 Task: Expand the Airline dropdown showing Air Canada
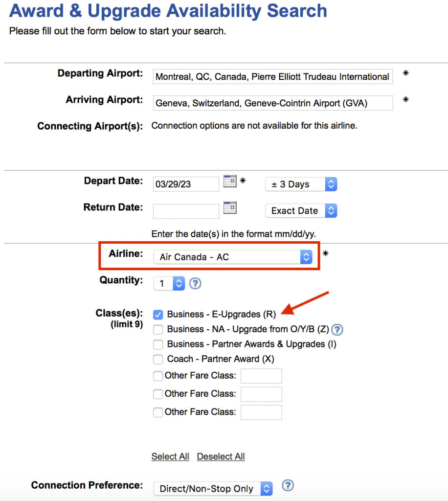[x=233, y=257]
